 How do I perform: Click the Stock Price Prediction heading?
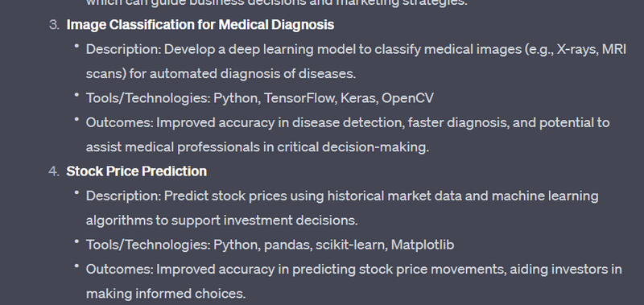coord(136,171)
